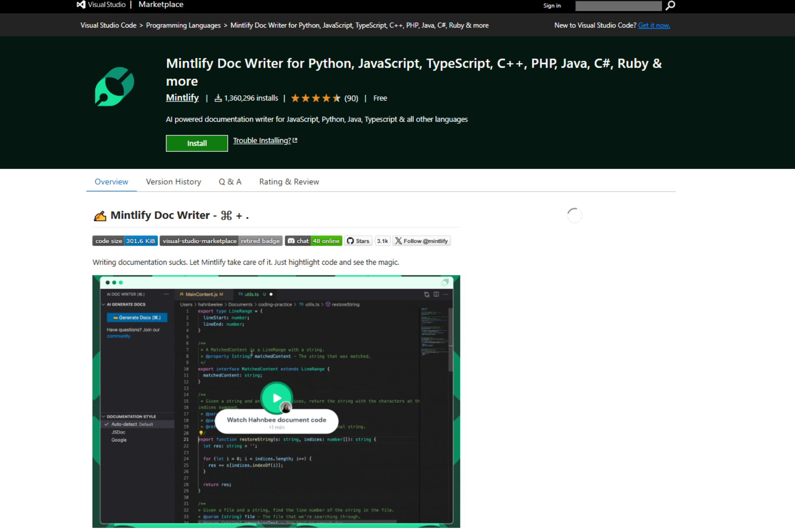
Task: Collapse the Documentation Style section
Action: coord(104,416)
